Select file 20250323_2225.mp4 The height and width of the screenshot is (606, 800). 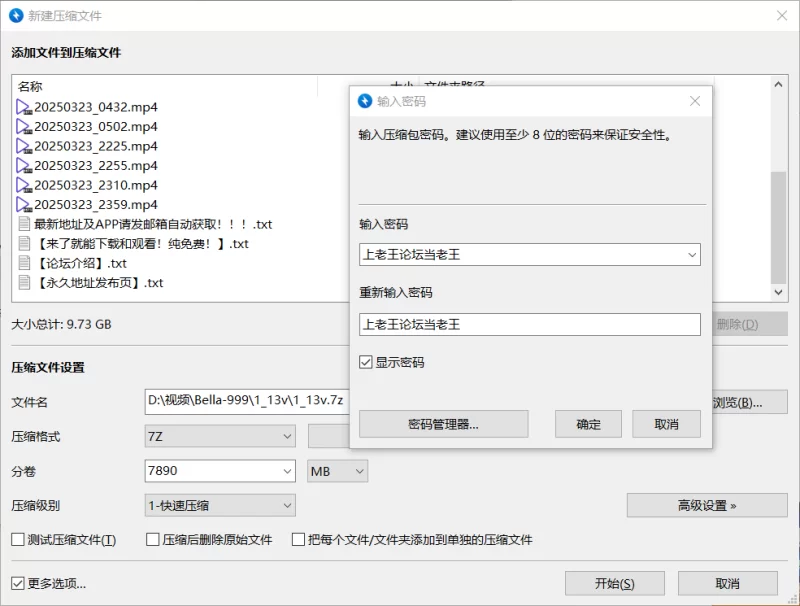[x=95, y=146]
